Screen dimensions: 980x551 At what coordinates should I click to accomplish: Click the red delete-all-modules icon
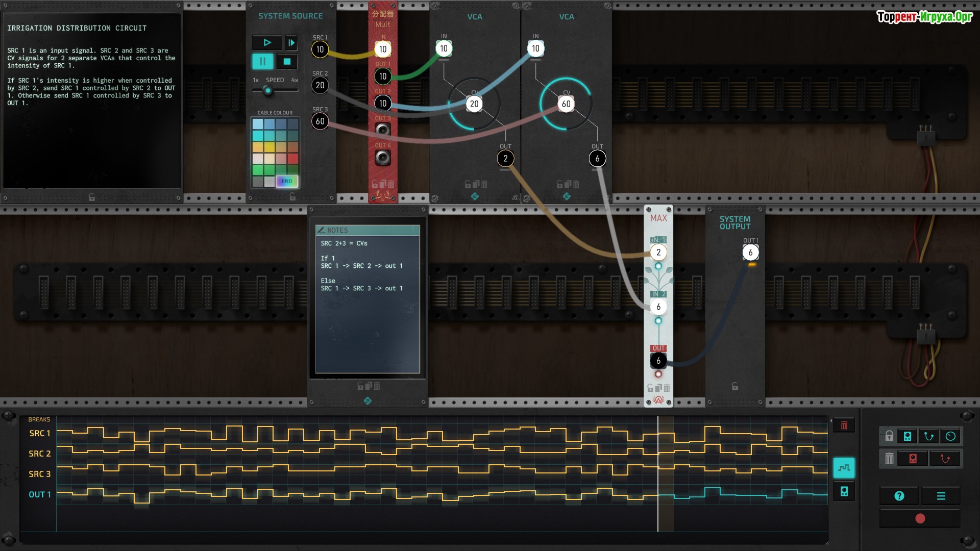coord(913,459)
